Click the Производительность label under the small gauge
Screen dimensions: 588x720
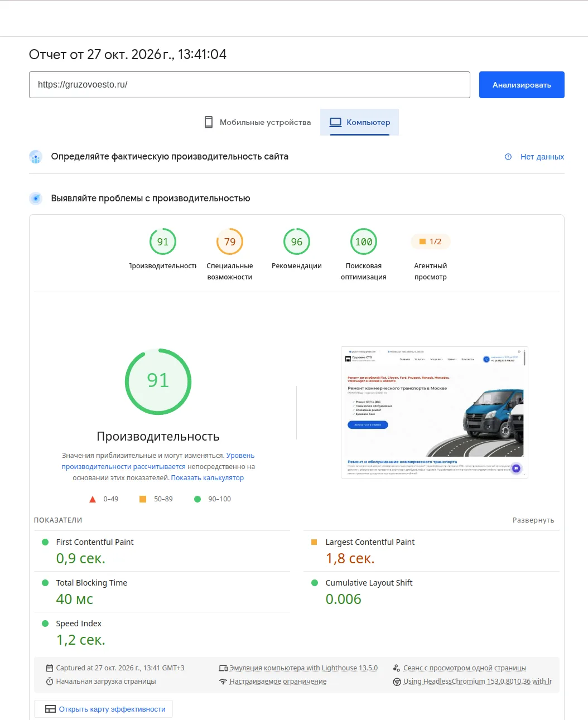163,266
